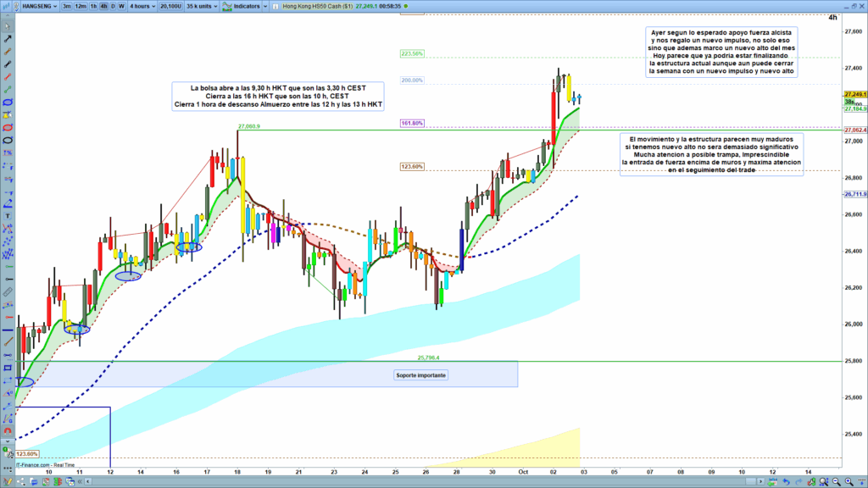Click the current price label 27,249.1 on axis

click(x=854, y=94)
